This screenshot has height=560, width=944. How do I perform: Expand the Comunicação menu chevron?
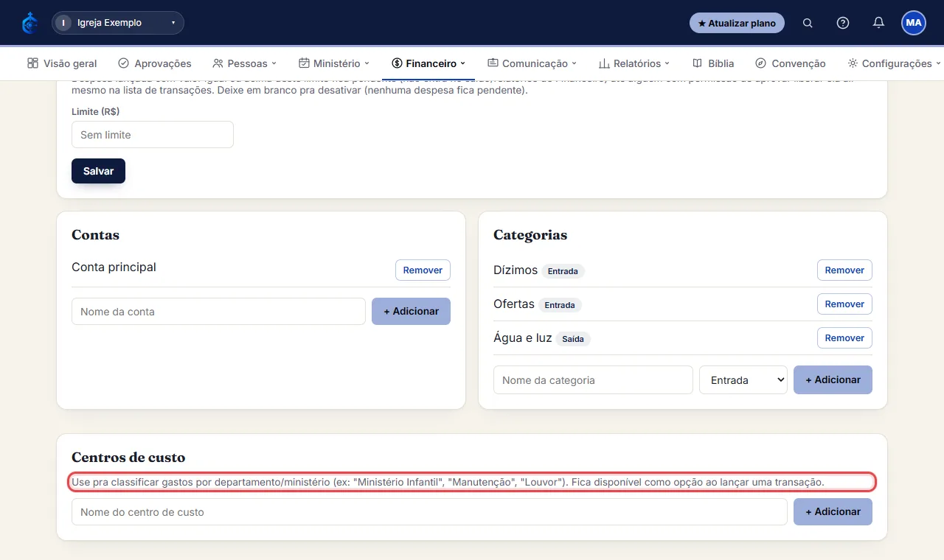point(574,63)
